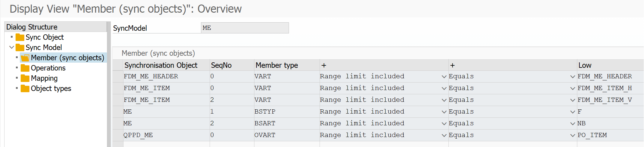This screenshot has height=147, width=644.
Task: Open Range limit dropdown in the BSART row
Action: (444, 124)
